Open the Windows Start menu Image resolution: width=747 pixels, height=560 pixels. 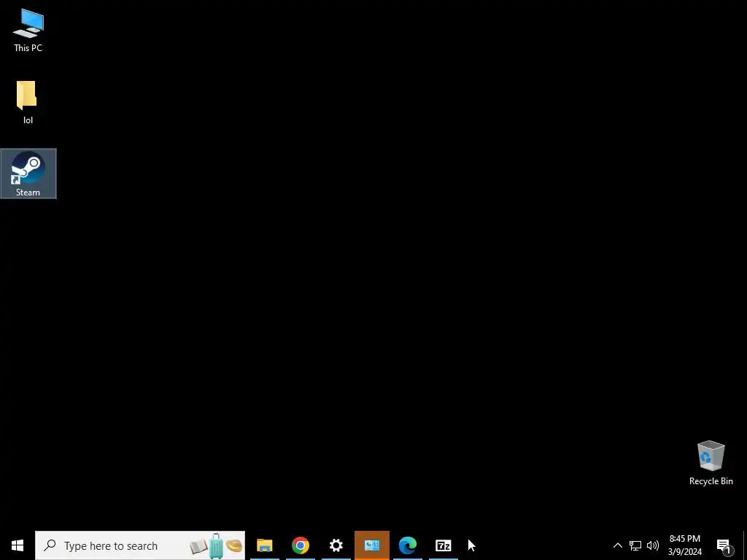coord(18,545)
